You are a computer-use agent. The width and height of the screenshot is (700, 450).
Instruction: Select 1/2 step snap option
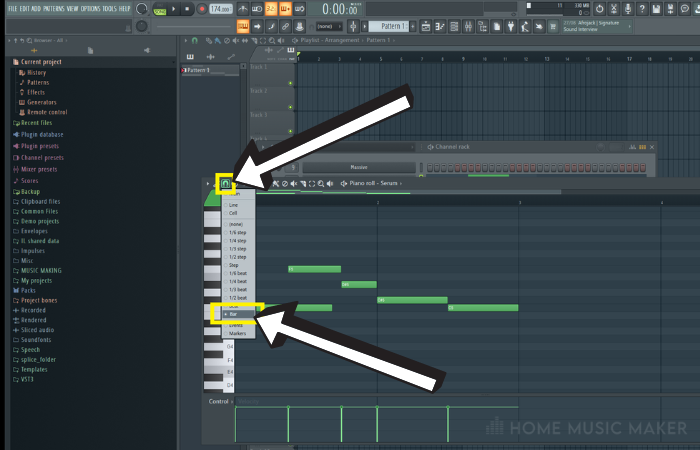[239, 257]
